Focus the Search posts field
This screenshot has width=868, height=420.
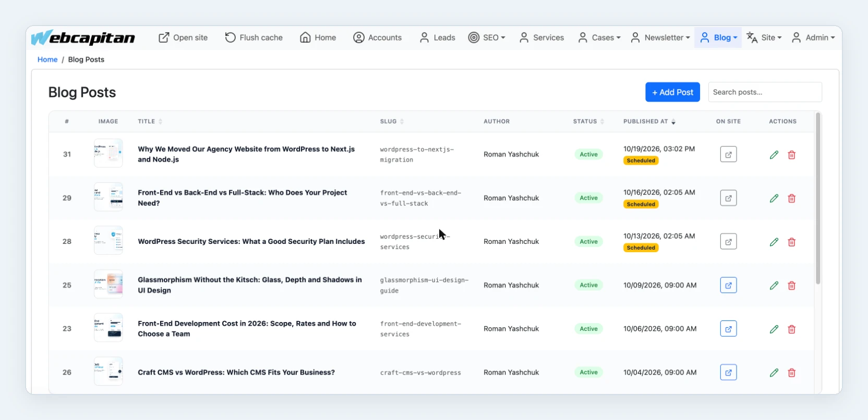pos(765,92)
